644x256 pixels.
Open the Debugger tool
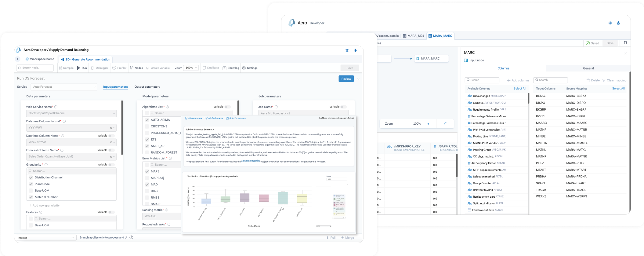(x=99, y=68)
